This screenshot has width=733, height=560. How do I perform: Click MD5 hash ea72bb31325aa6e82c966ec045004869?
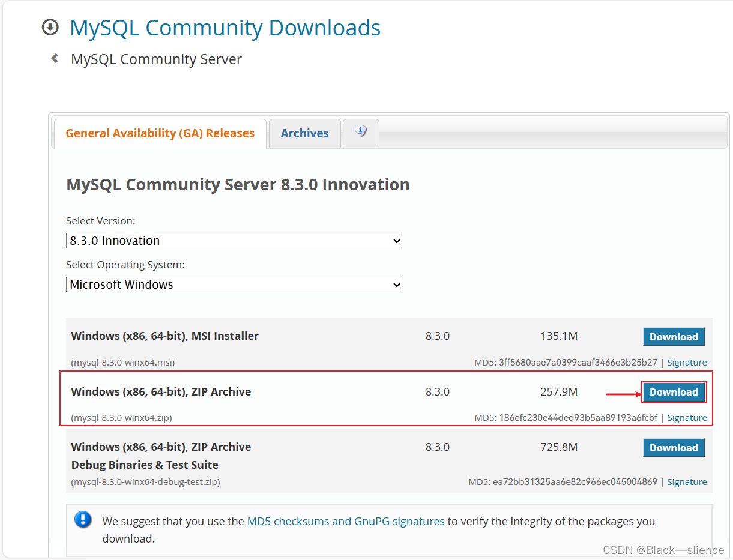tap(575, 482)
